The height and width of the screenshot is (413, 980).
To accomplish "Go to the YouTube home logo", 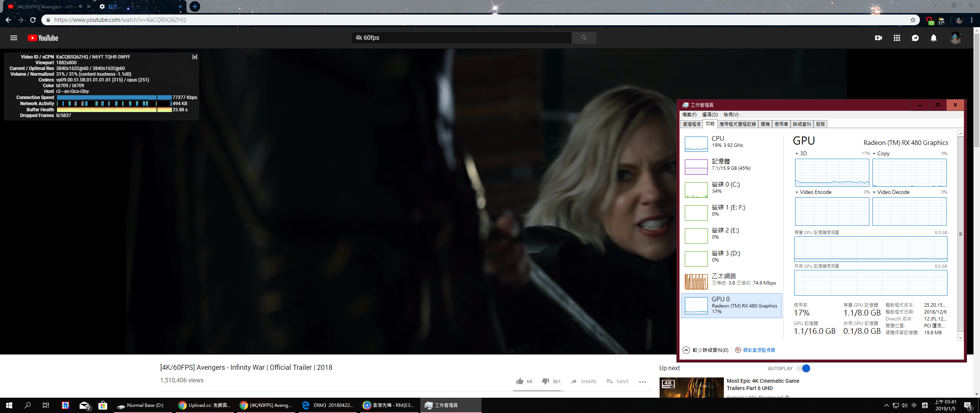I will [43, 38].
